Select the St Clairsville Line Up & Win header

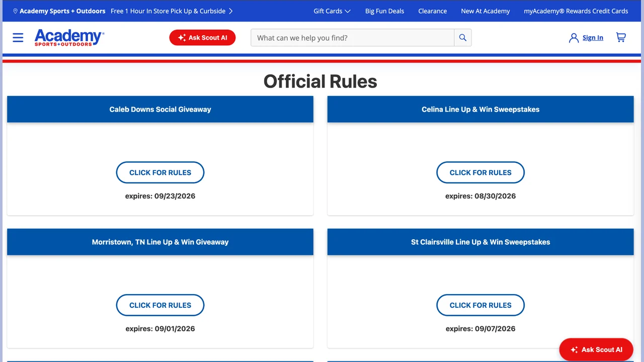(480, 242)
